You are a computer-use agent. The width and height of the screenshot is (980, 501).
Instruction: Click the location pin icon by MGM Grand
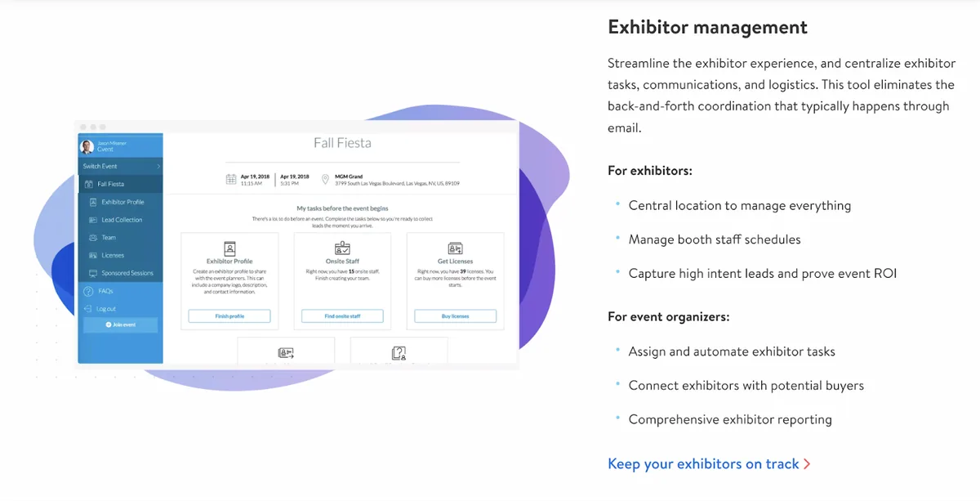tap(325, 179)
